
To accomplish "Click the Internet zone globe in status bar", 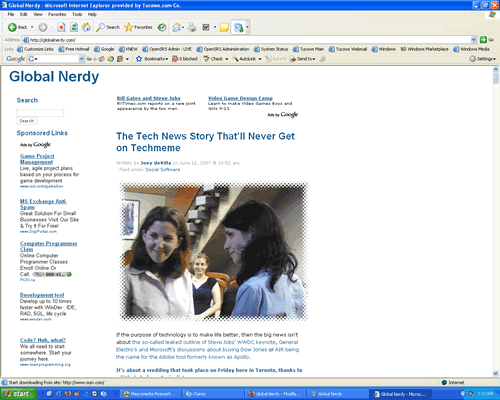I will click(444, 382).
